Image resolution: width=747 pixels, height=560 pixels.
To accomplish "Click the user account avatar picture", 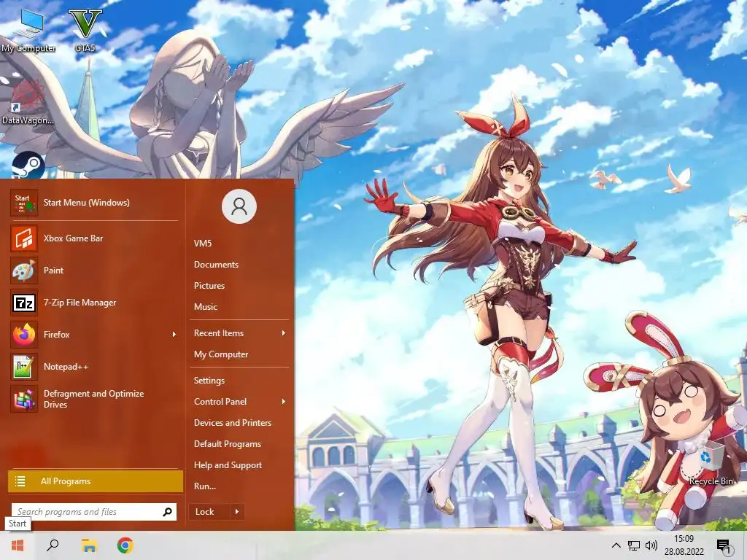I will point(239,206).
